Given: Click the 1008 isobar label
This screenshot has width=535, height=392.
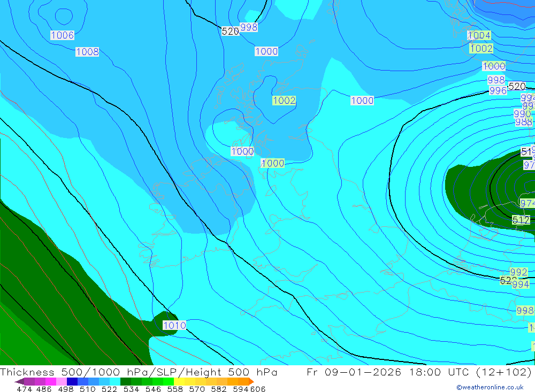Looking at the screenshot, I should coord(87,52).
